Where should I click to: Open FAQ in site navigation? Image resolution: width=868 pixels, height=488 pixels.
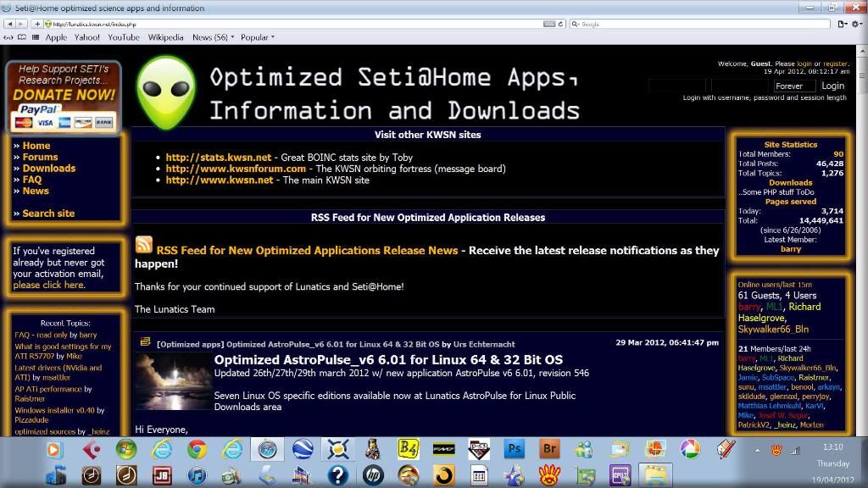coord(31,180)
